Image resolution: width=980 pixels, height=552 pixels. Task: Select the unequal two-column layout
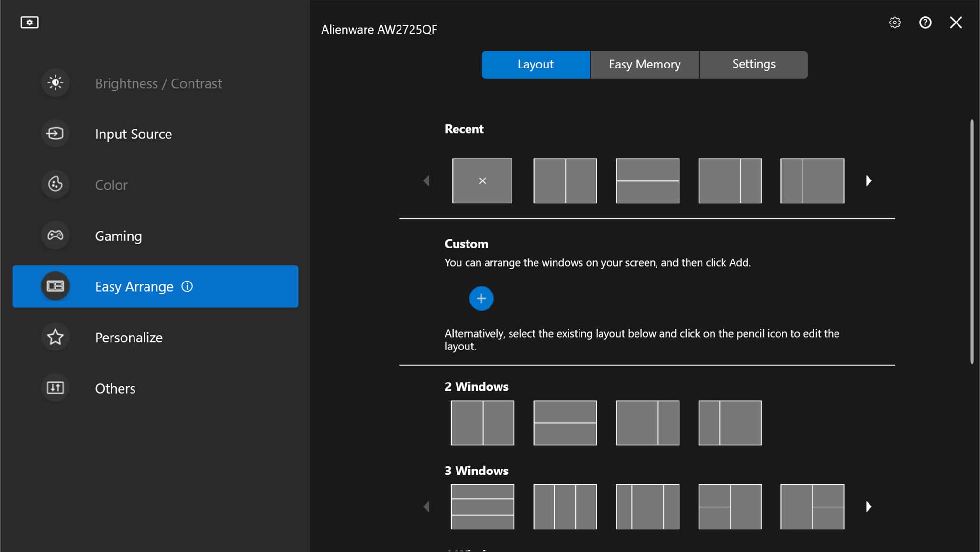coord(647,422)
